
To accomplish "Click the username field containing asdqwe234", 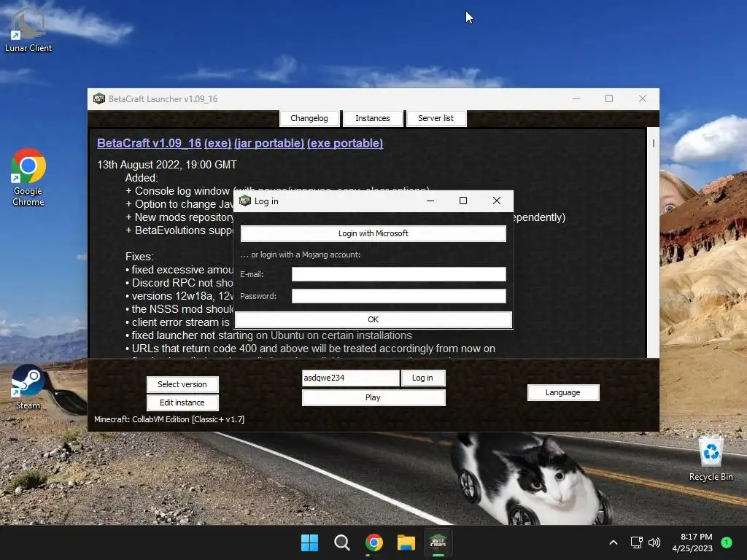I will pyautogui.click(x=351, y=378).
